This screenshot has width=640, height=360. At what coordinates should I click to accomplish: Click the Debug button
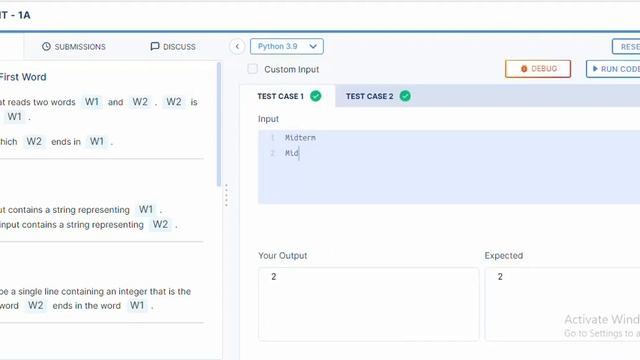(538, 69)
